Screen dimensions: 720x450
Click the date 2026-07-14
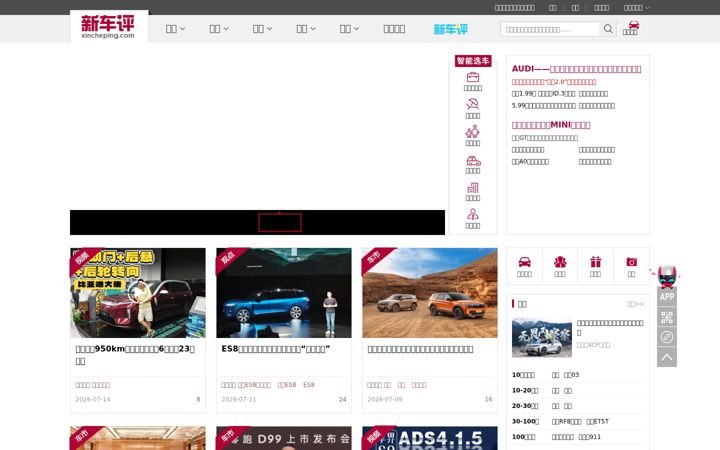(93, 399)
